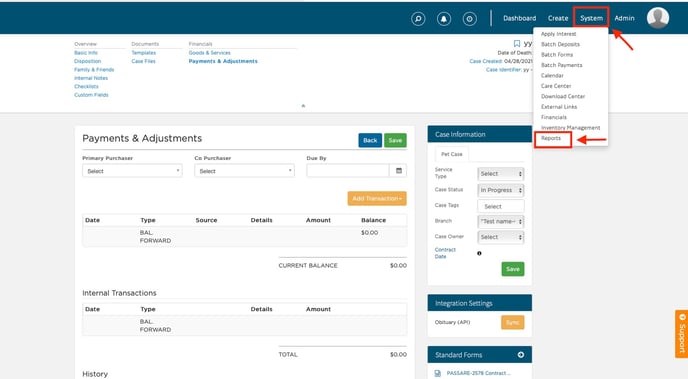Choose Batch Payments in System menu
The width and height of the screenshot is (688, 379).
coord(562,65)
